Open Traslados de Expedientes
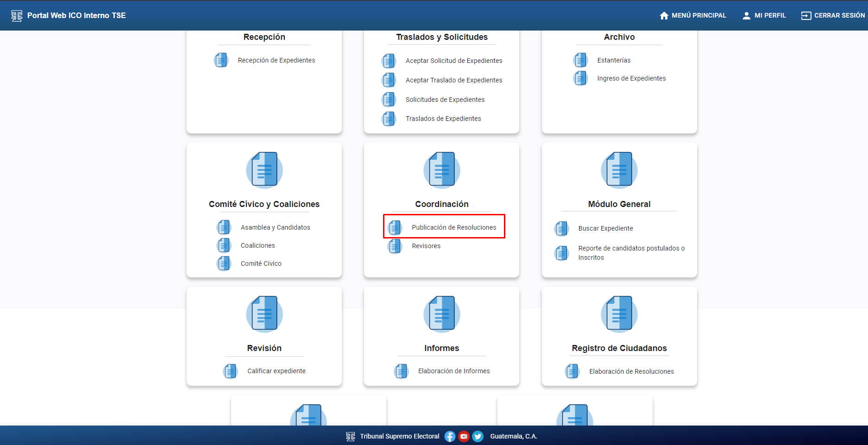Screen dimensions: 868x445 pyautogui.click(x=443, y=118)
